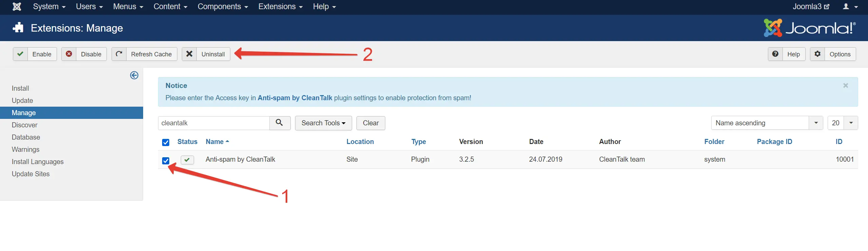The width and height of the screenshot is (868, 251).
Task: Click the Joomla! logo on right
Action: pyautogui.click(x=810, y=28)
